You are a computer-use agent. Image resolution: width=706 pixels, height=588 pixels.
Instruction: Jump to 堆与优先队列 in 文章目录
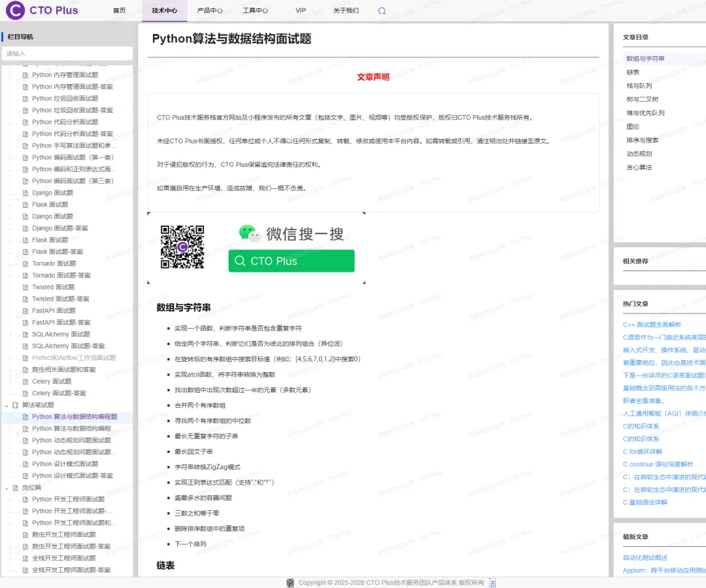pyautogui.click(x=645, y=112)
